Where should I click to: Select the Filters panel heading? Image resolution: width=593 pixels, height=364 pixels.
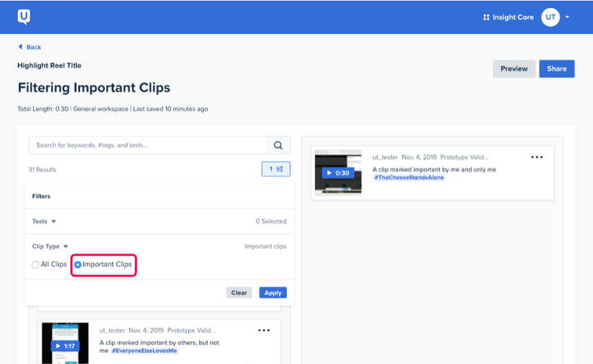tap(41, 196)
